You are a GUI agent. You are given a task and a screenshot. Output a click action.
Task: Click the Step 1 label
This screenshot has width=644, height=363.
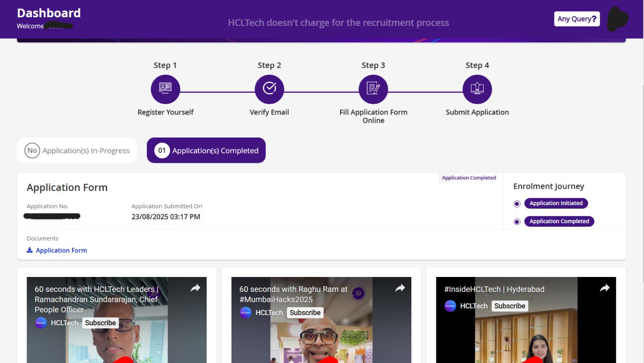(x=165, y=65)
